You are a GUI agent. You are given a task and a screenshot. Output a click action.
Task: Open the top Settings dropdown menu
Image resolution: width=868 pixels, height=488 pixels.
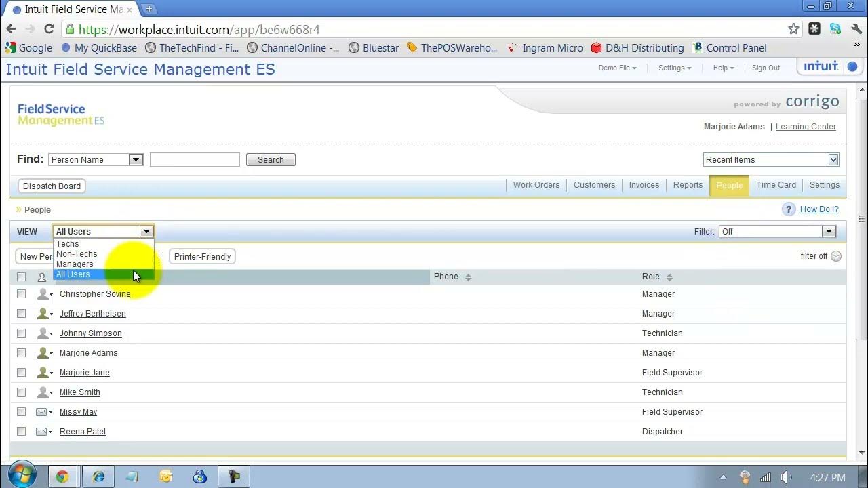click(675, 68)
